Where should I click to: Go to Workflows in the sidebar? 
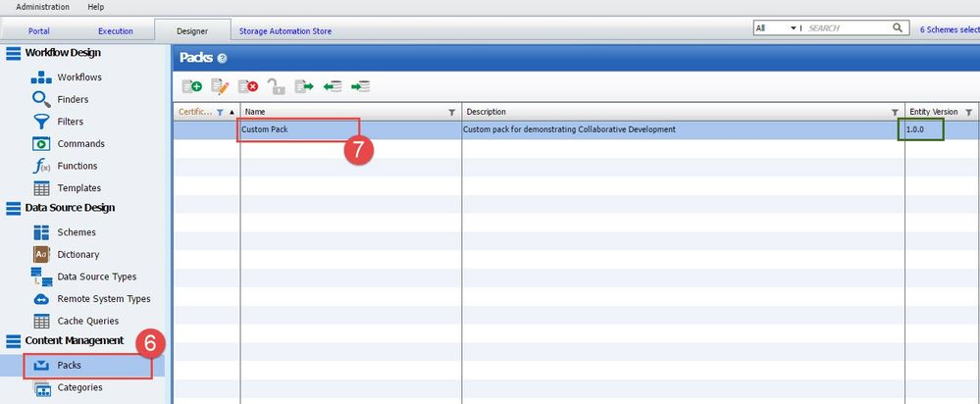click(x=79, y=77)
